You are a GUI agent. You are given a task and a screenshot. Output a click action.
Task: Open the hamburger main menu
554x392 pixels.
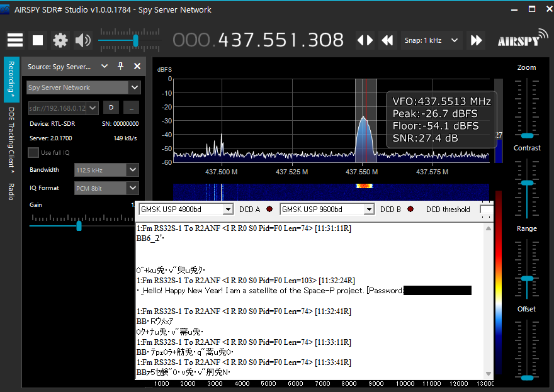[15, 40]
